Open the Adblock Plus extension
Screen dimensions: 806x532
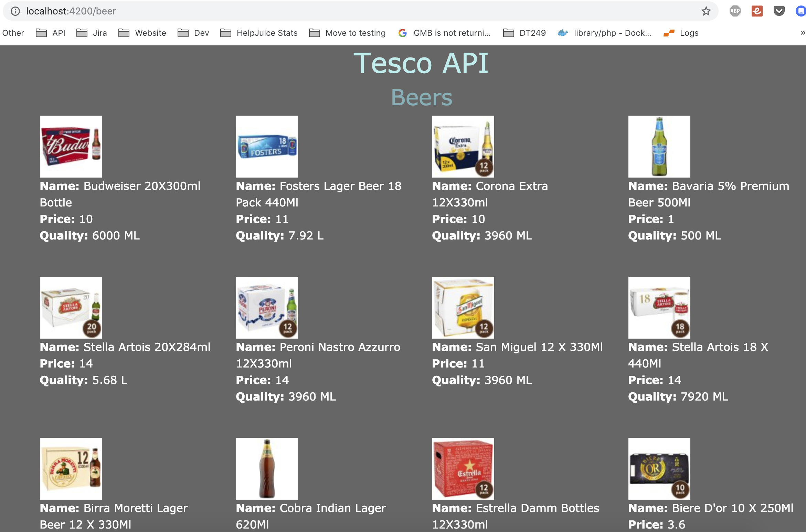click(735, 11)
